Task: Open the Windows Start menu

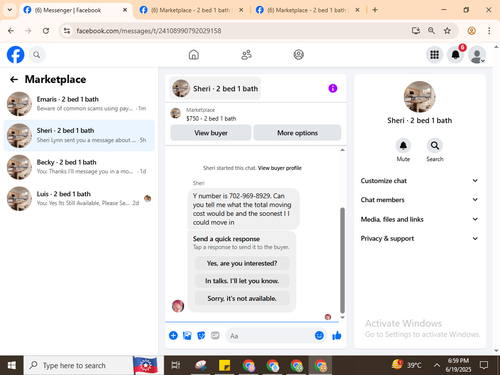Action: pos(11,365)
